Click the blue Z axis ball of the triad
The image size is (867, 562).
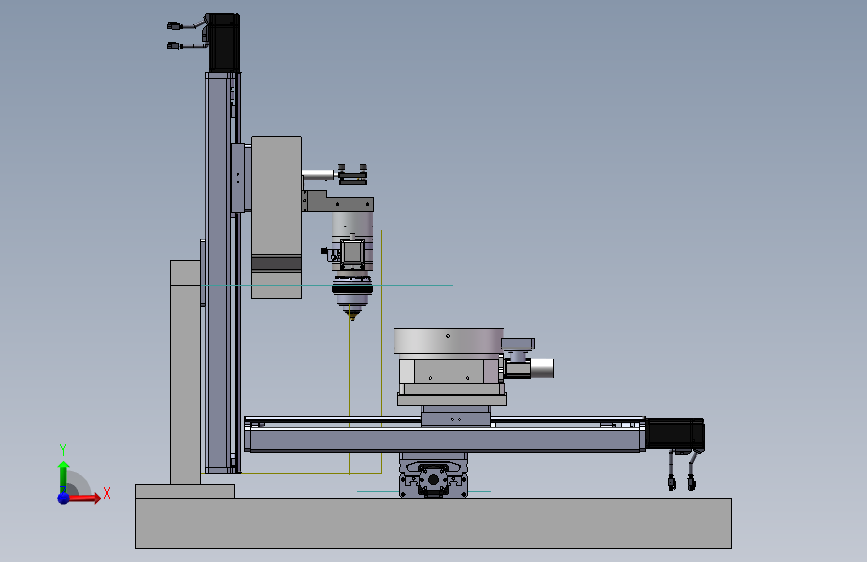tap(64, 498)
